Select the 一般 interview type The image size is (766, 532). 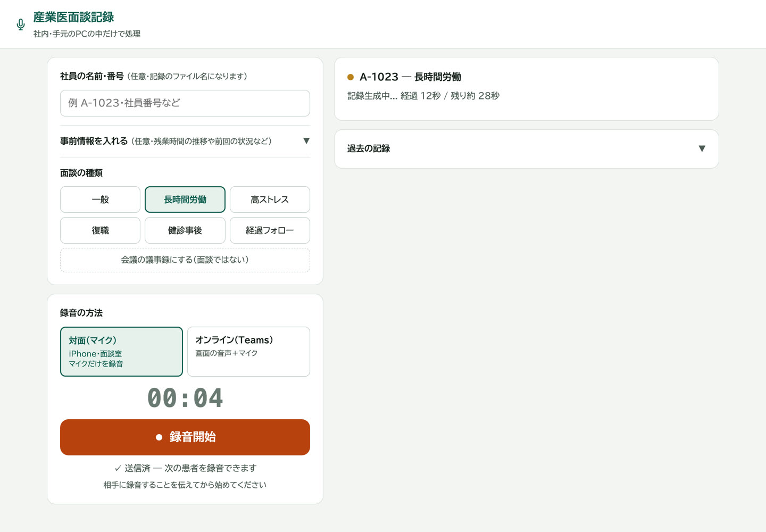click(100, 199)
